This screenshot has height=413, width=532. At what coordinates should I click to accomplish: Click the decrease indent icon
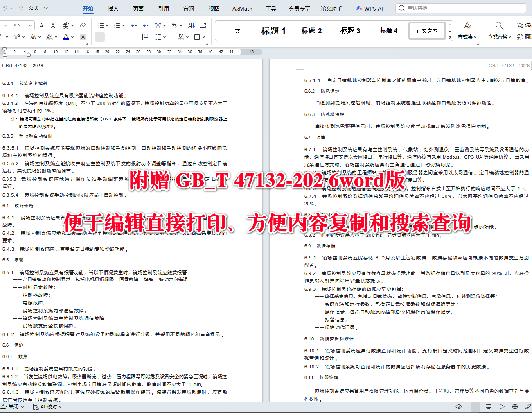pyautogui.click(x=133, y=25)
